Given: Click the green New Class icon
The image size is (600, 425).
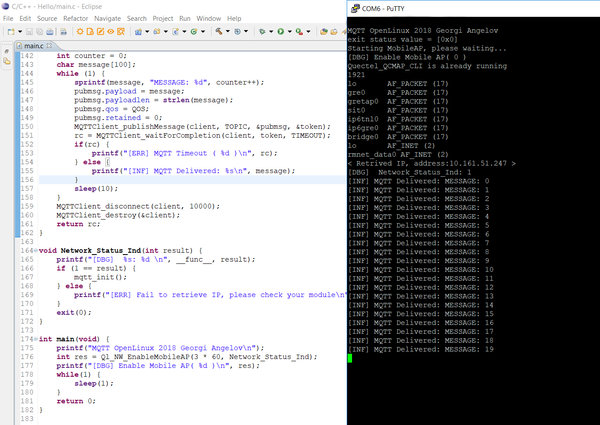Looking at the screenshot, I should click(x=194, y=31).
